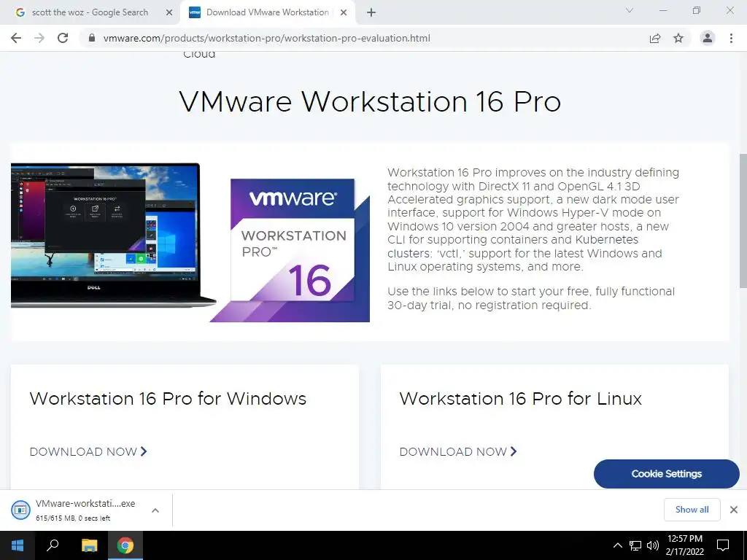Click the Workstation 16 Pro for Windows heading
Viewport: 747px width, 560px height.
168,398
